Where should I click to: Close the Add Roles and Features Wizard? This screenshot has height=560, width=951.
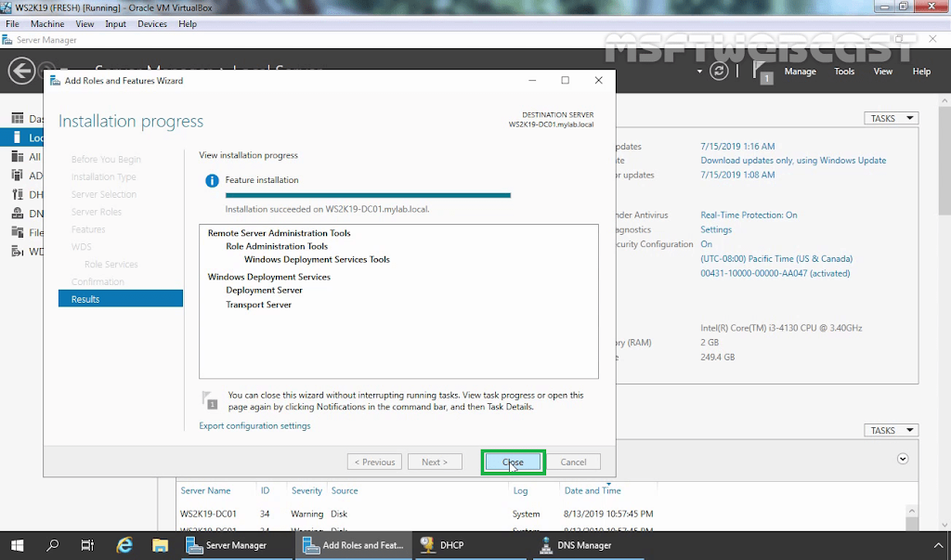(513, 462)
